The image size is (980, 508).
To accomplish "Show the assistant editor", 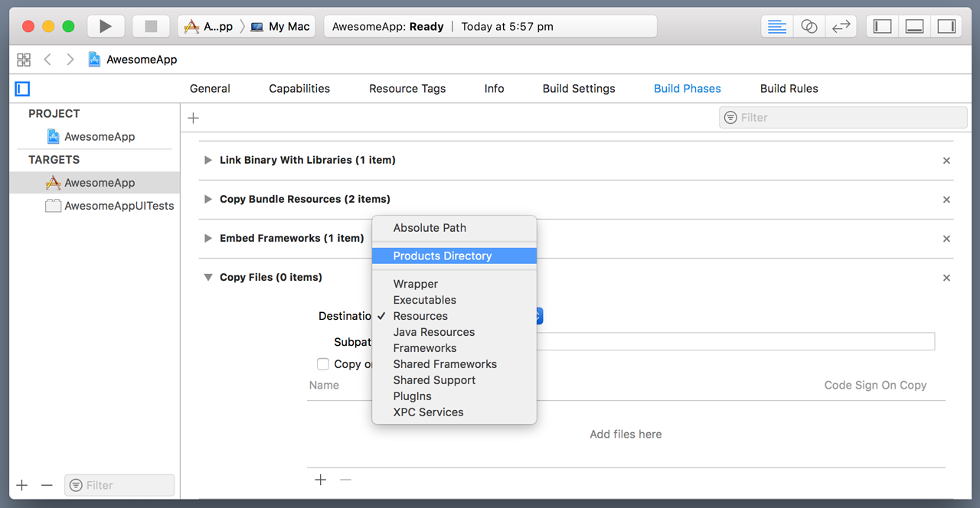I will click(x=809, y=26).
